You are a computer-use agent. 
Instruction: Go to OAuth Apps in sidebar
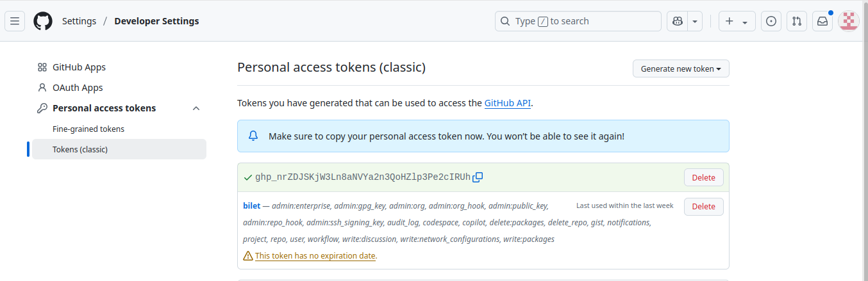point(78,88)
